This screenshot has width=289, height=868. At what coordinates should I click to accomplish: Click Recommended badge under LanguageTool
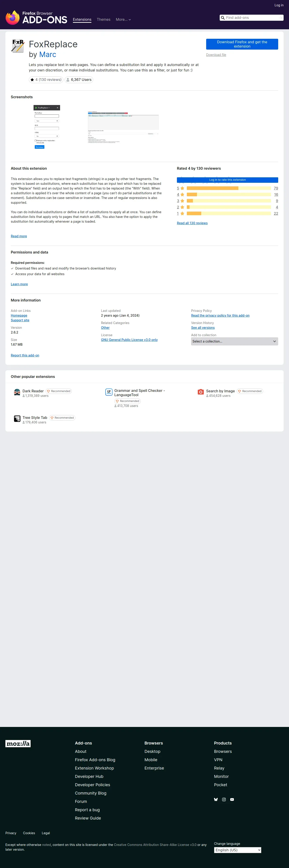point(128,401)
